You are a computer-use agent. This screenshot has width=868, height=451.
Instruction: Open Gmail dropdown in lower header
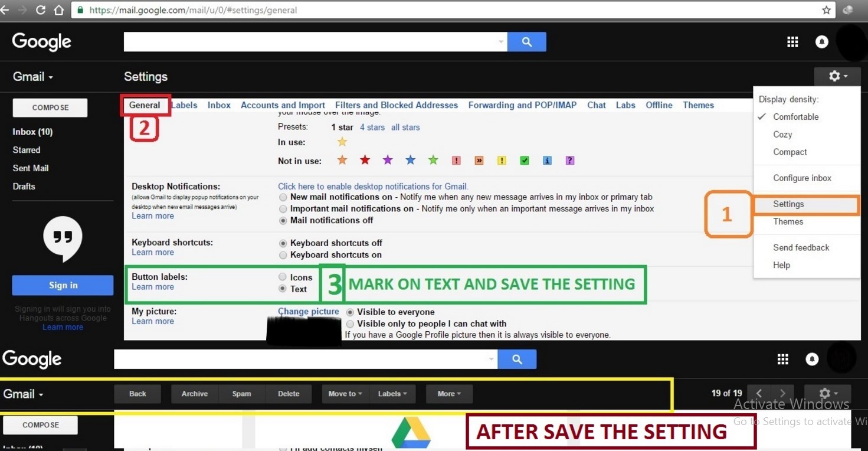[x=24, y=394]
